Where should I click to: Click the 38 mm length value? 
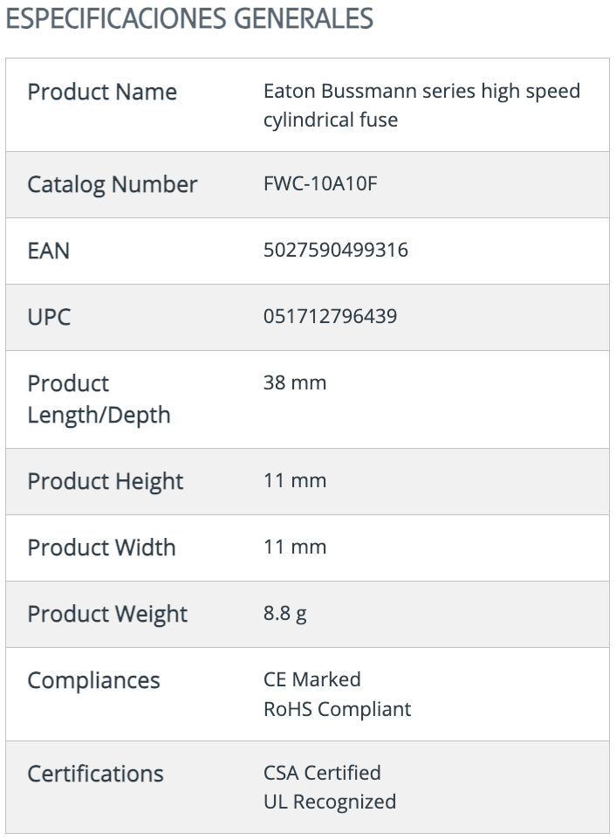pyautogui.click(x=295, y=383)
